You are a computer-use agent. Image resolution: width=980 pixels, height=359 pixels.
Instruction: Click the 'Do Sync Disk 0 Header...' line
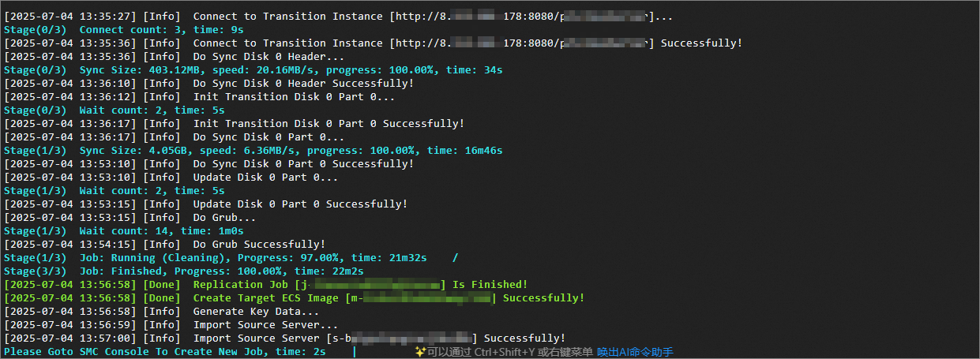tap(175, 56)
